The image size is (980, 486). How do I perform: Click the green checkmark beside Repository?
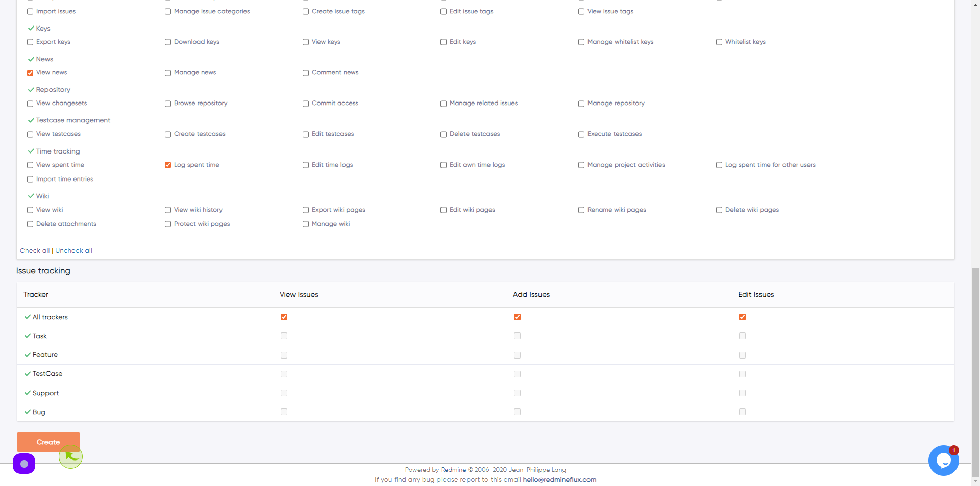(x=31, y=89)
